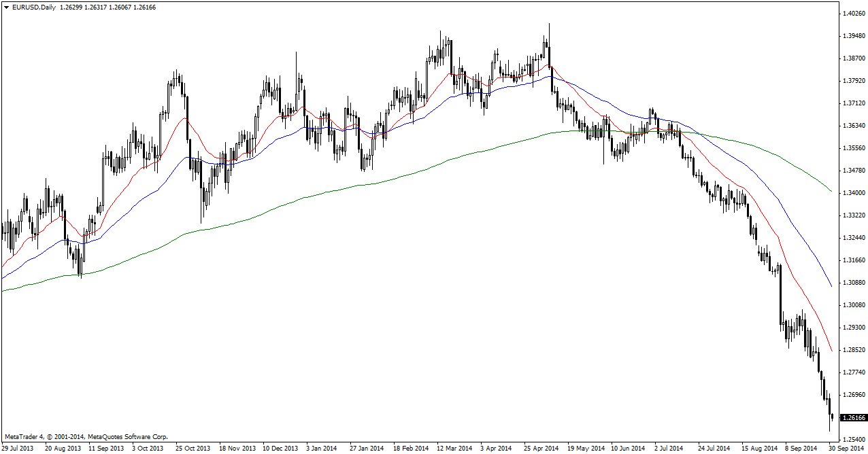
Task: Click right end of blue moving average line
Action: (831, 285)
